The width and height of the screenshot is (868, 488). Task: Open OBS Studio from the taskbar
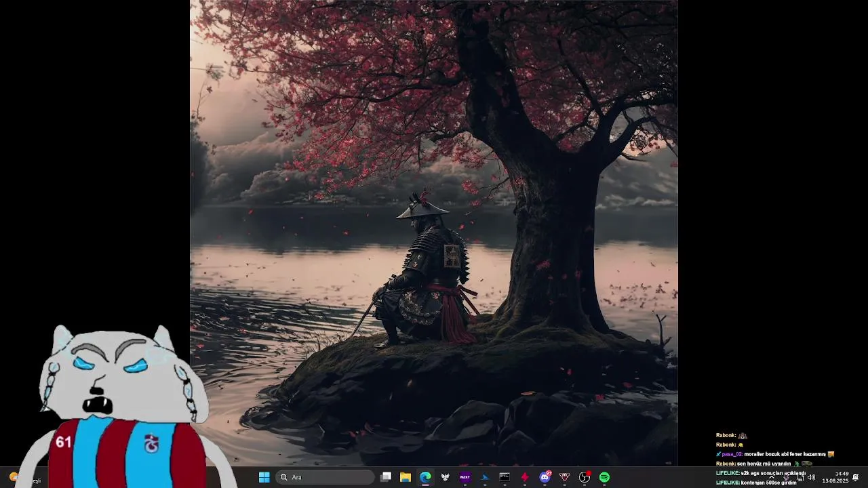[585, 477]
